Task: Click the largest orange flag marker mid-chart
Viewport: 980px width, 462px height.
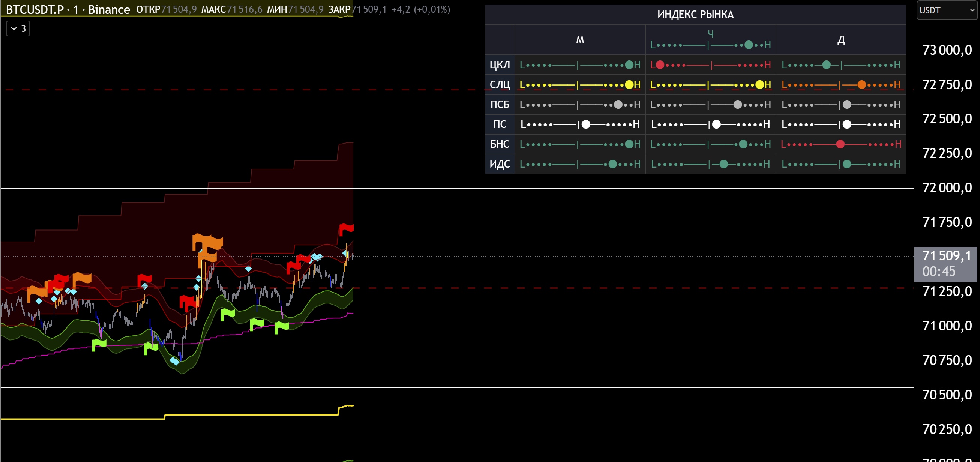Action: (207, 244)
